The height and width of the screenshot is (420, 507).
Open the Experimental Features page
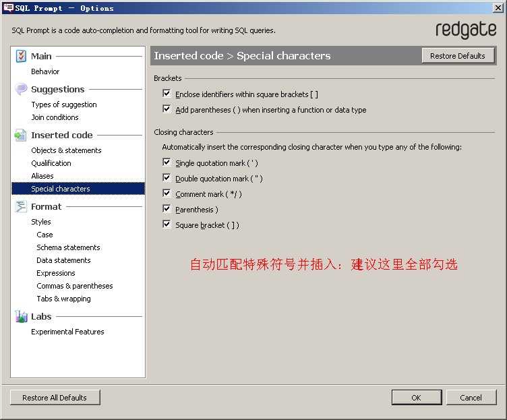click(67, 332)
